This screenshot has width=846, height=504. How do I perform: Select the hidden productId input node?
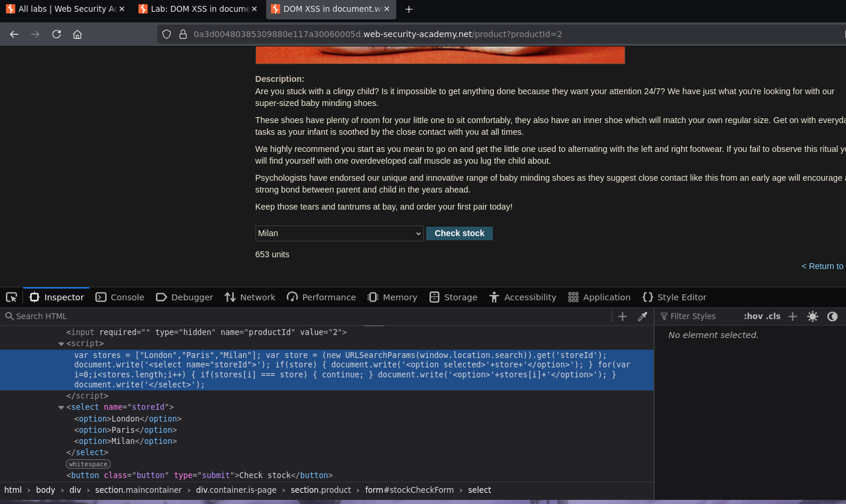click(207, 332)
